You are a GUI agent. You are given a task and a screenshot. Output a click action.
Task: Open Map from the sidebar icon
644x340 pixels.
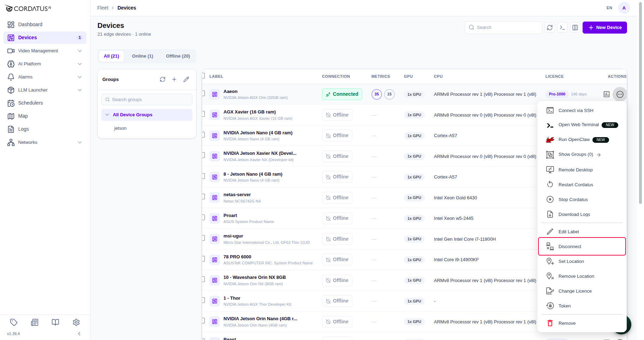(11, 116)
